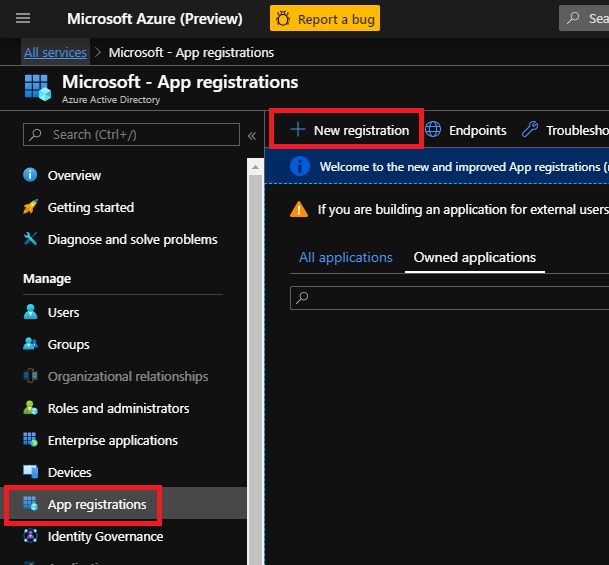Click the magnifier icon in applications filter
609x565 pixels.
click(x=302, y=298)
